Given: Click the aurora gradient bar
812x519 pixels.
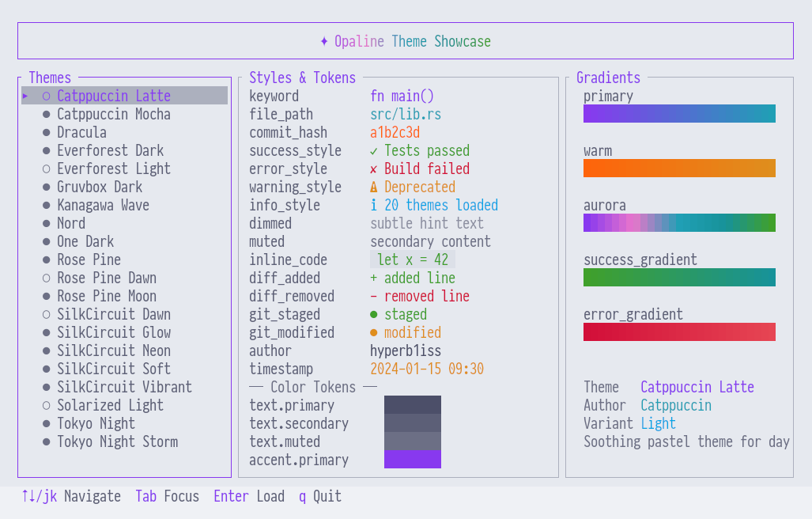Looking at the screenshot, I should (x=679, y=223).
